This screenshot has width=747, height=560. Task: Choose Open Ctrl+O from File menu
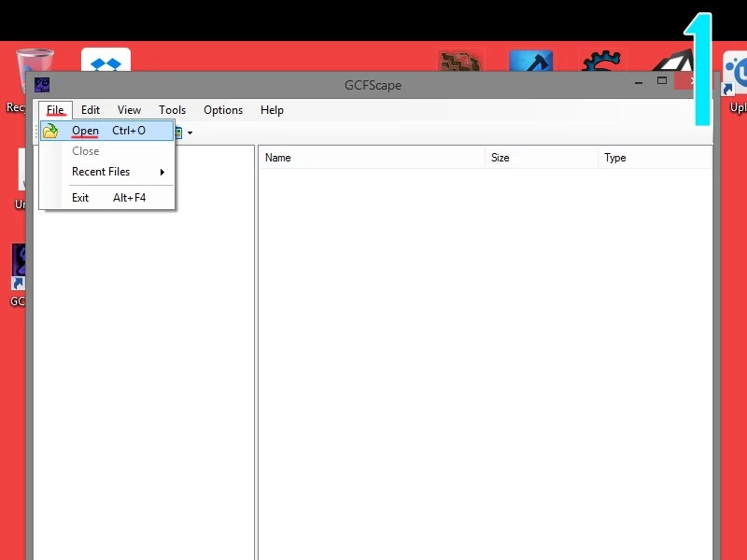tap(108, 131)
